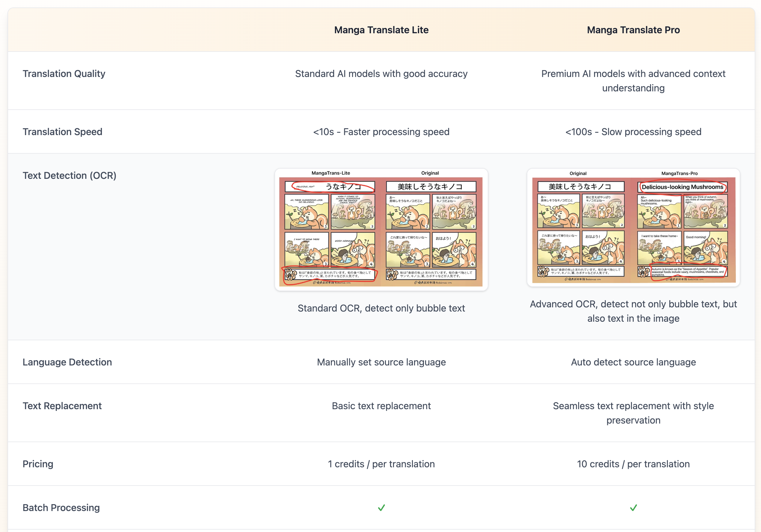Click the Translation Speed row label
The width and height of the screenshot is (761, 532).
click(x=62, y=132)
